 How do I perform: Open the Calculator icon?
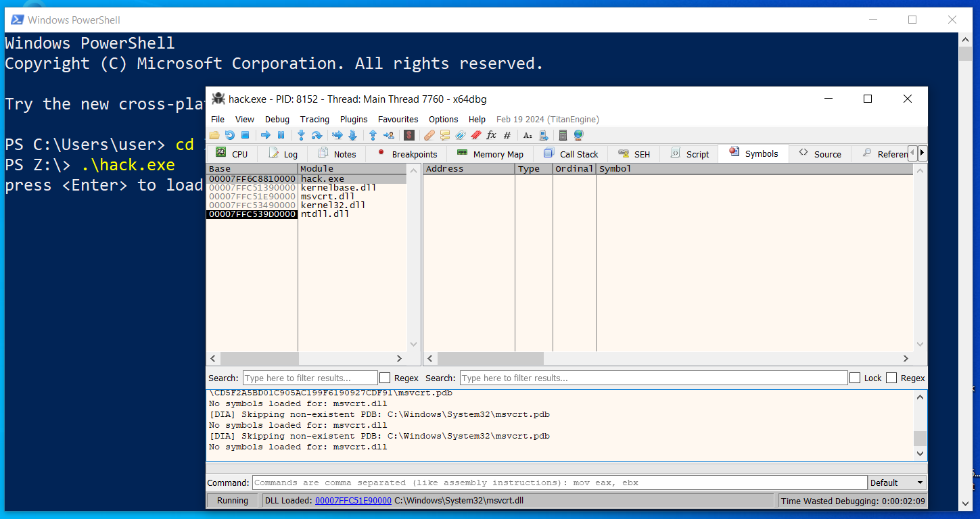(563, 135)
